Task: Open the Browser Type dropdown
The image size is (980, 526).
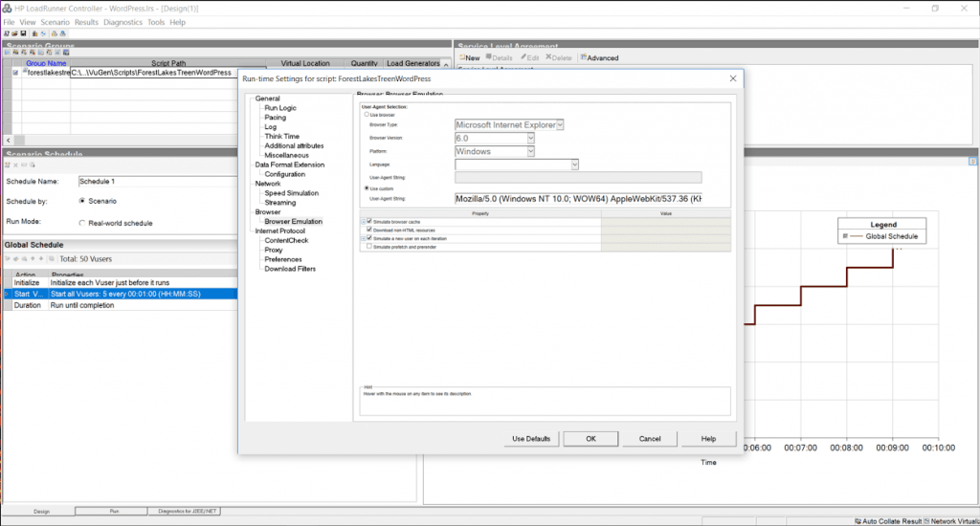Action: click(x=560, y=125)
